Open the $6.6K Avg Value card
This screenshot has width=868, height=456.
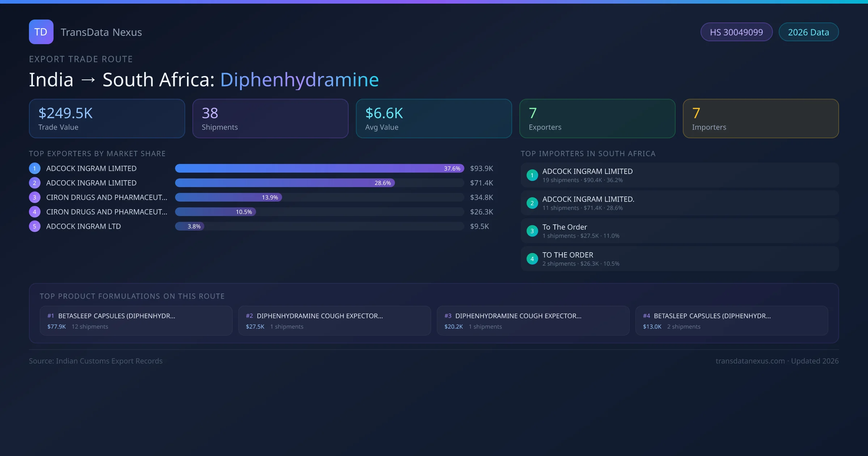[434, 119]
